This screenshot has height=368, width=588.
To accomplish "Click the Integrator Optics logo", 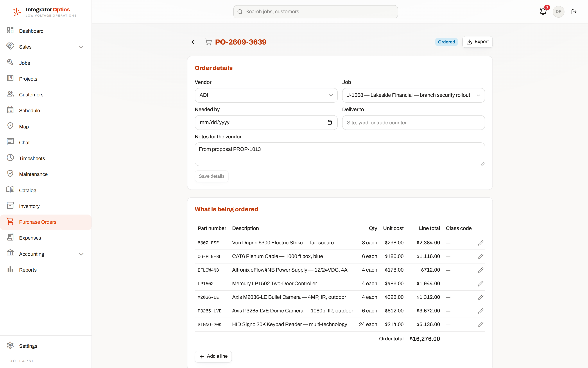I will (x=45, y=12).
